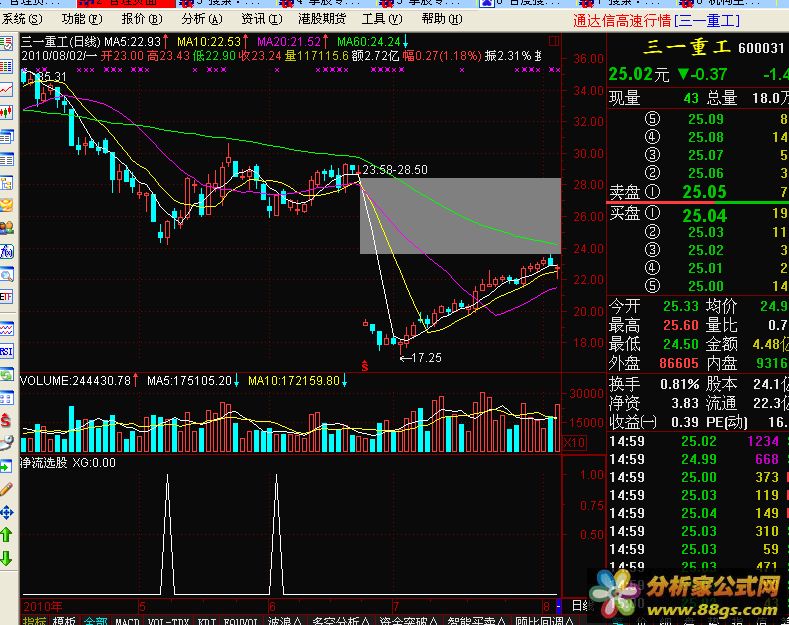The height and width of the screenshot is (625, 789).
Task: Select the pencil drawing tool
Action: [6, 489]
